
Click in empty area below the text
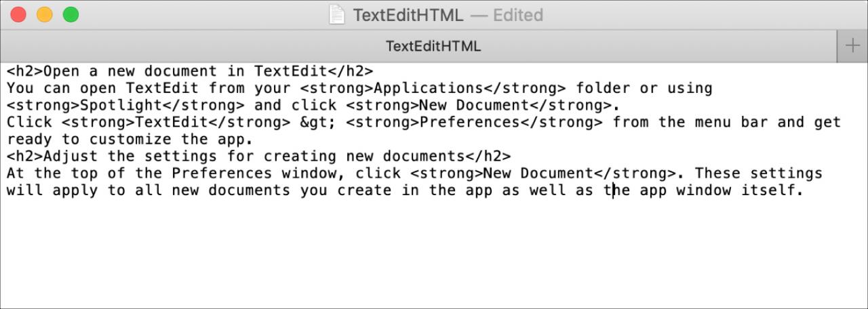pos(434,251)
